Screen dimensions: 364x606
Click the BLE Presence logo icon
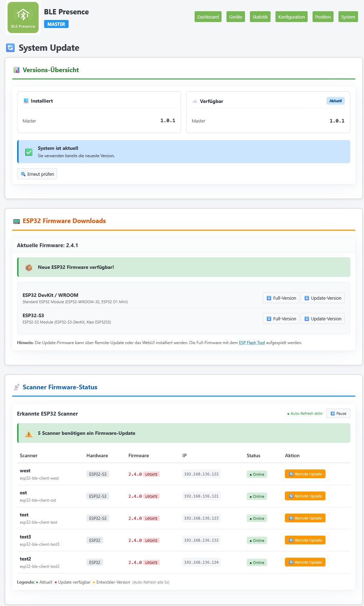coord(23,18)
